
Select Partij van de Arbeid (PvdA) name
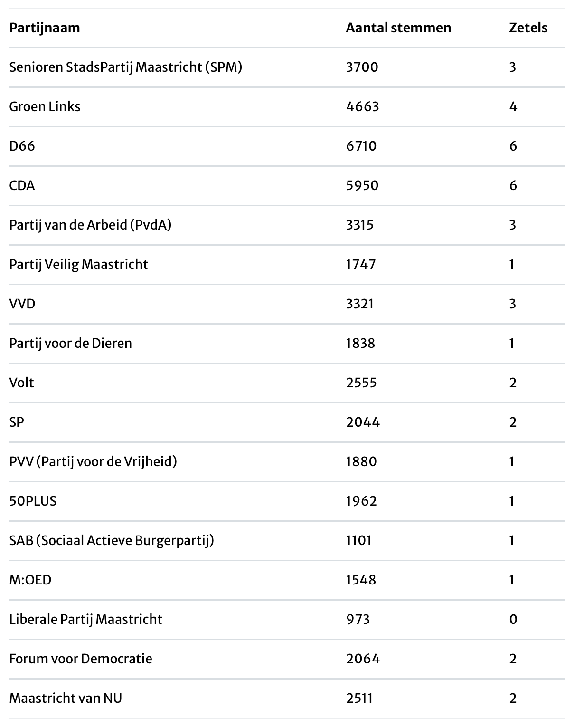point(90,225)
